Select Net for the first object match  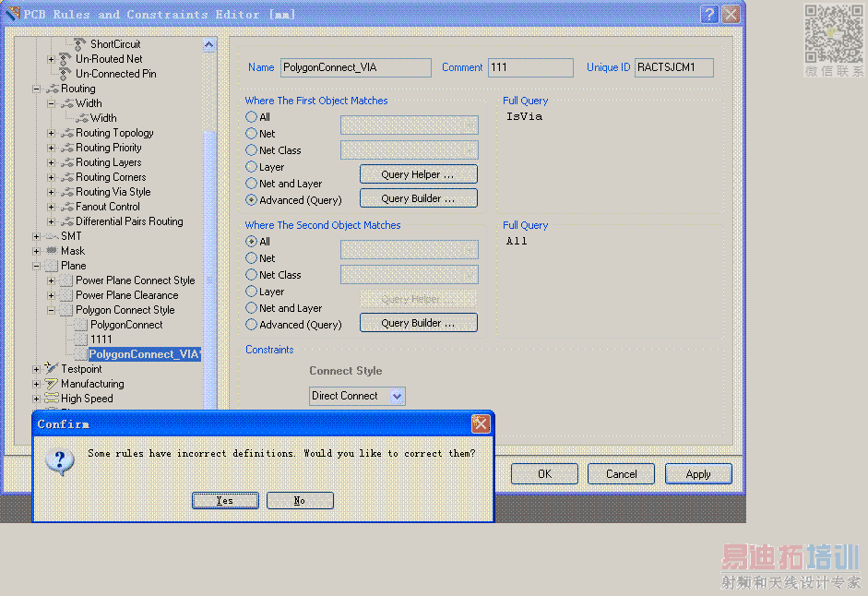tap(251, 134)
